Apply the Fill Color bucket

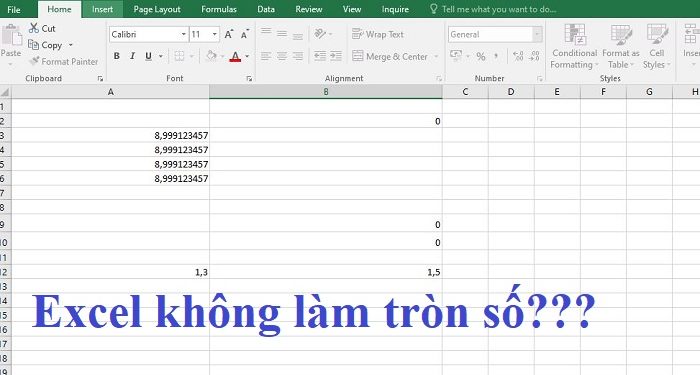211,56
